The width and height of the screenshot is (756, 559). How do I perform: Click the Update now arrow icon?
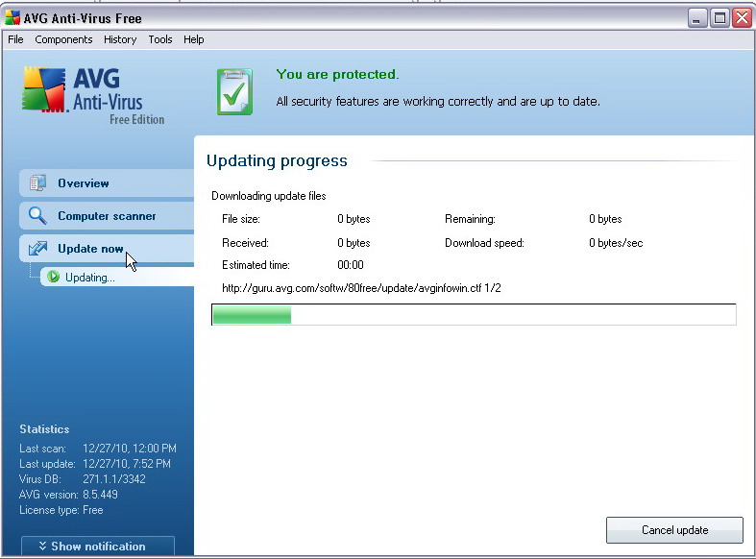(x=37, y=248)
